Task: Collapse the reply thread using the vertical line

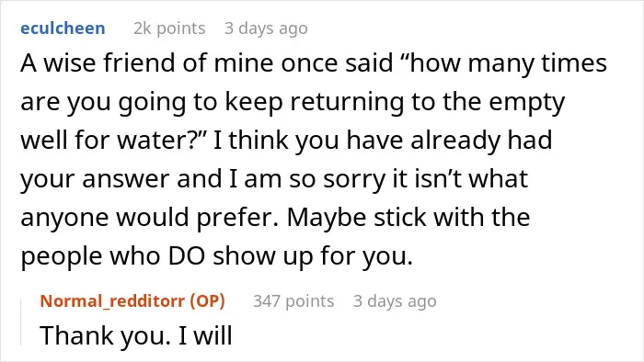Action: point(21,322)
